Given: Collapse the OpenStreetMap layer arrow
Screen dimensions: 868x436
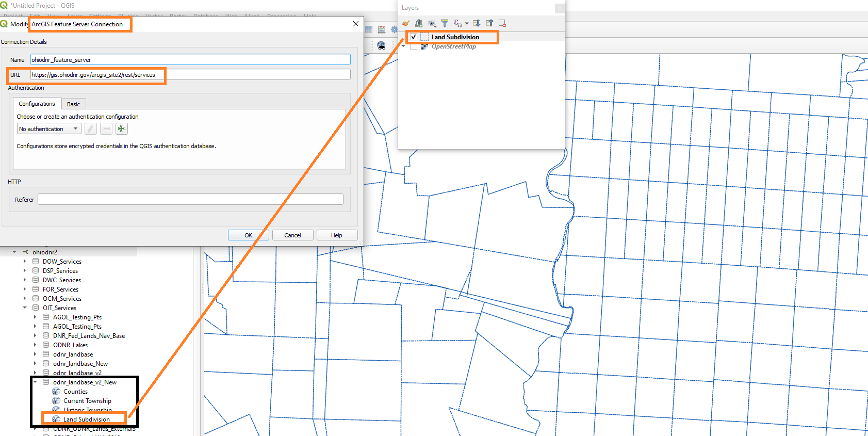Looking at the screenshot, I should 403,46.
